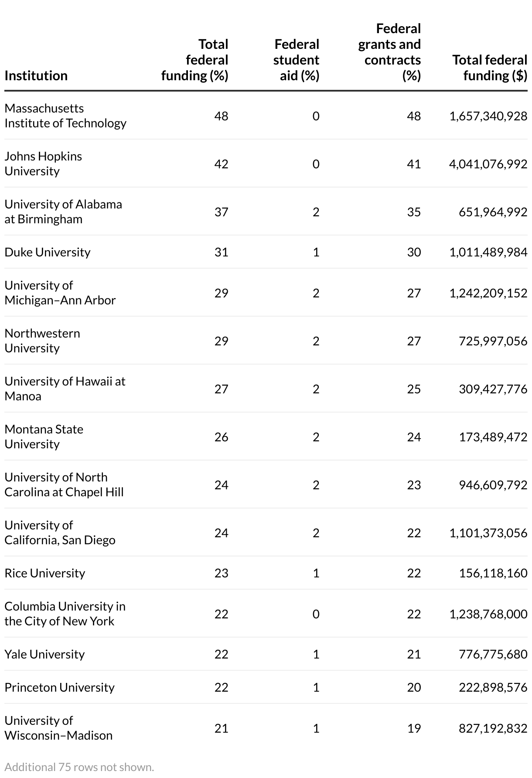
Task: Click Rice University in the table
Action: click(45, 573)
